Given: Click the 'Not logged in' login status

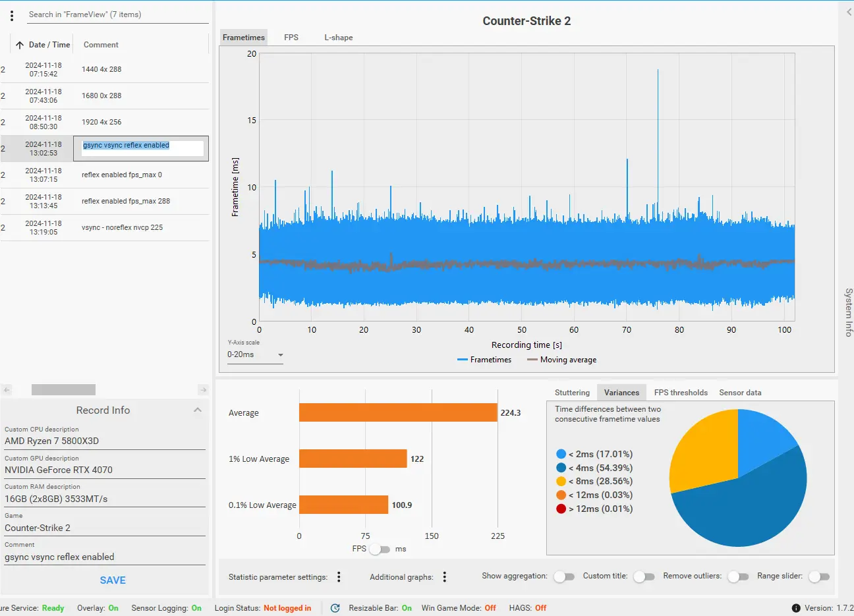Looking at the screenshot, I should click(287, 608).
